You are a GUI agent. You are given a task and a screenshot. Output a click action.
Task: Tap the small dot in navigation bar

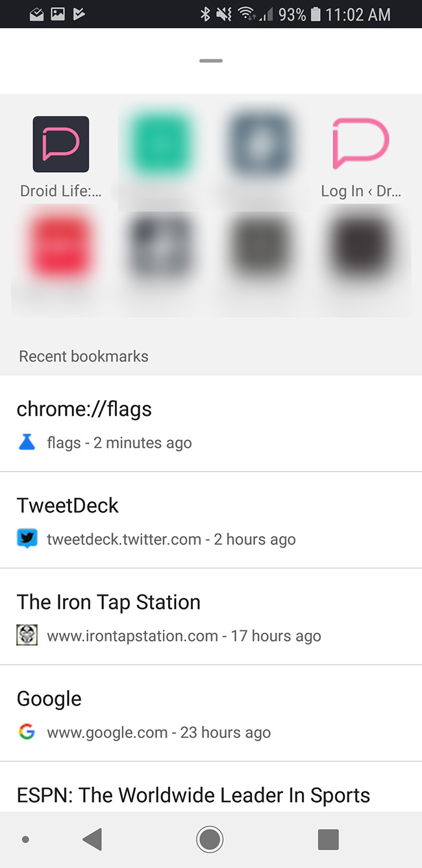pyautogui.click(x=25, y=839)
